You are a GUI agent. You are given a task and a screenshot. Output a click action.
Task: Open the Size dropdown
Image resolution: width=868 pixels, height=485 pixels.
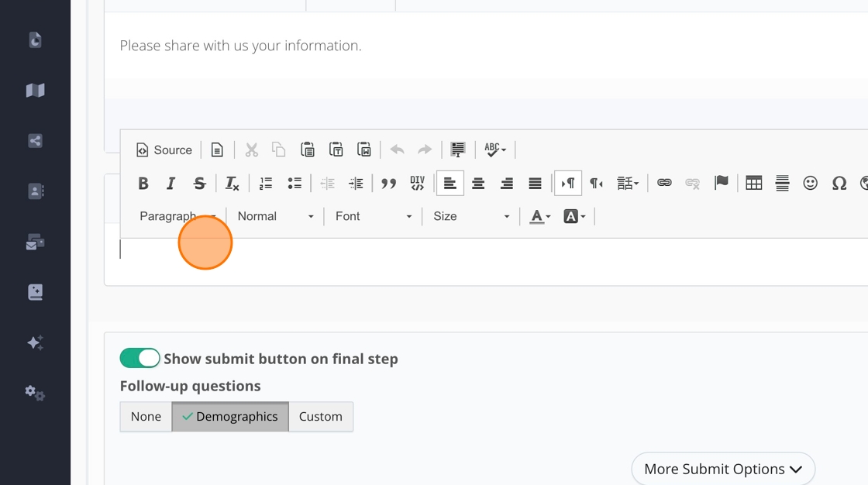(471, 216)
